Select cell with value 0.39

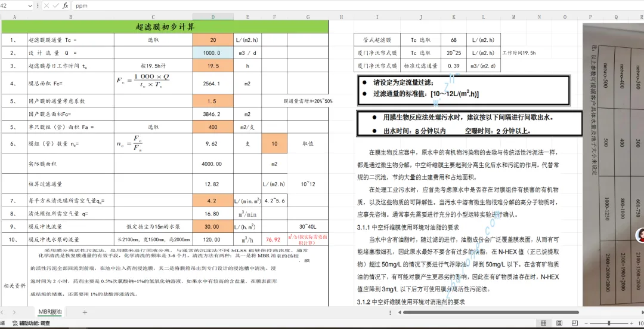(x=454, y=66)
